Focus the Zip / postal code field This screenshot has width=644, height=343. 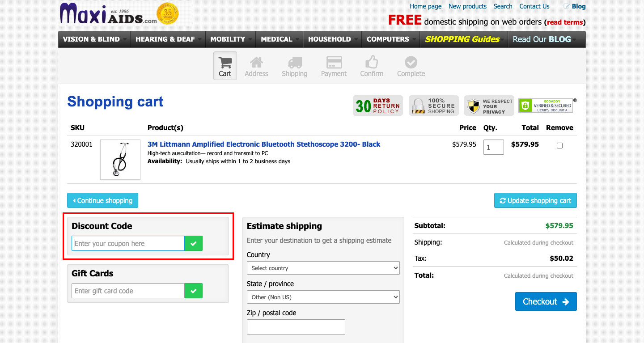[296, 327]
